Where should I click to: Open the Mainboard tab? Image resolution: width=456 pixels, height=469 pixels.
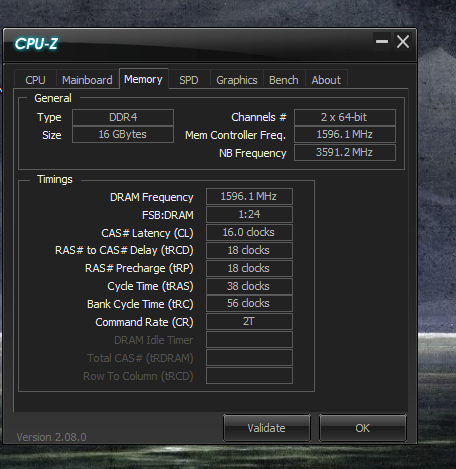[87, 80]
